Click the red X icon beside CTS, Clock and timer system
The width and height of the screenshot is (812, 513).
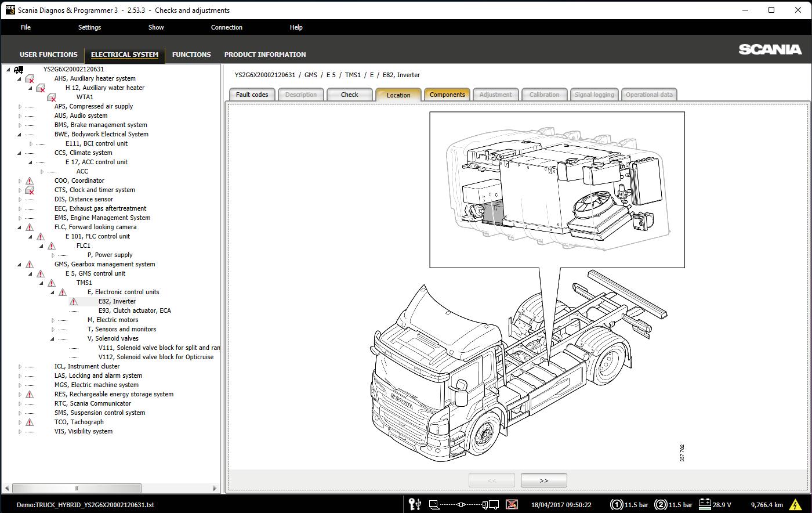tap(30, 190)
